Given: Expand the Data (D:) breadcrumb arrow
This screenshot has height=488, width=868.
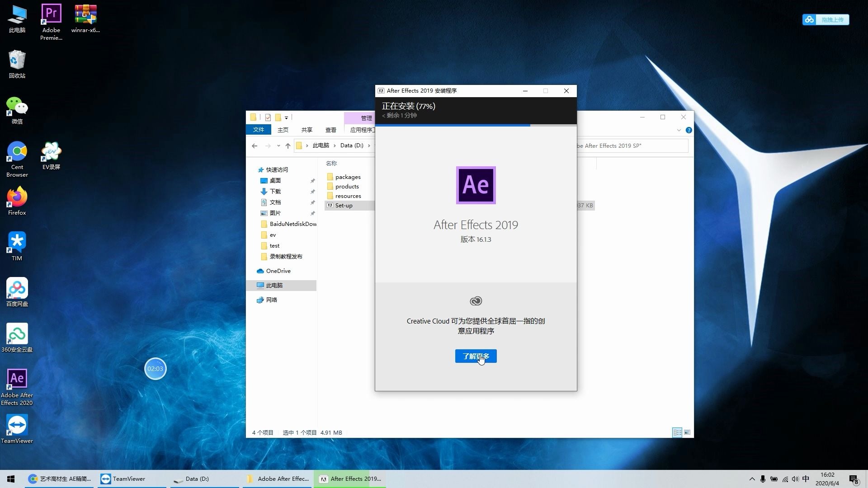Looking at the screenshot, I should (370, 145).
